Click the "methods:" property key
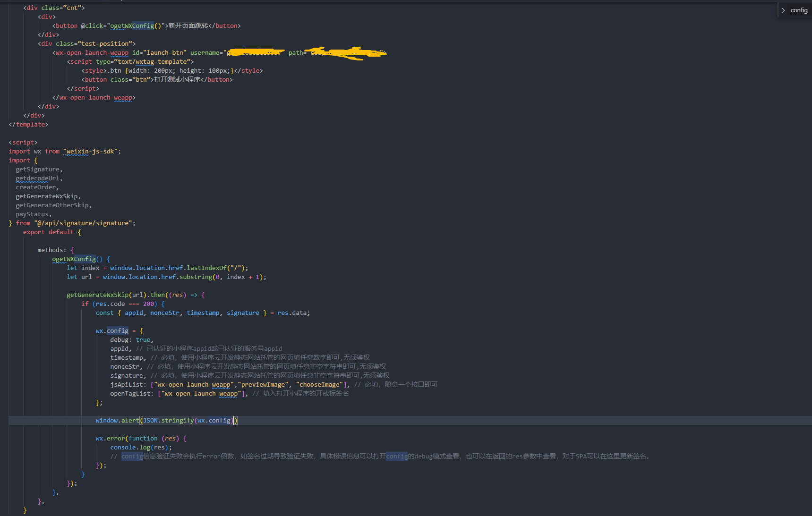The image size is (812, 516). pos(52,250)
